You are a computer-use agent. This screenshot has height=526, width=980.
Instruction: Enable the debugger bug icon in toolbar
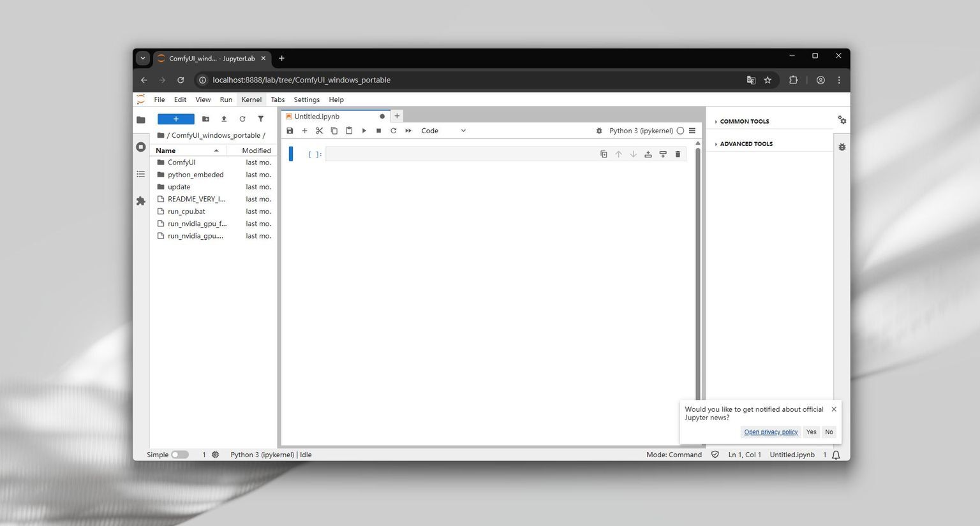599,131
